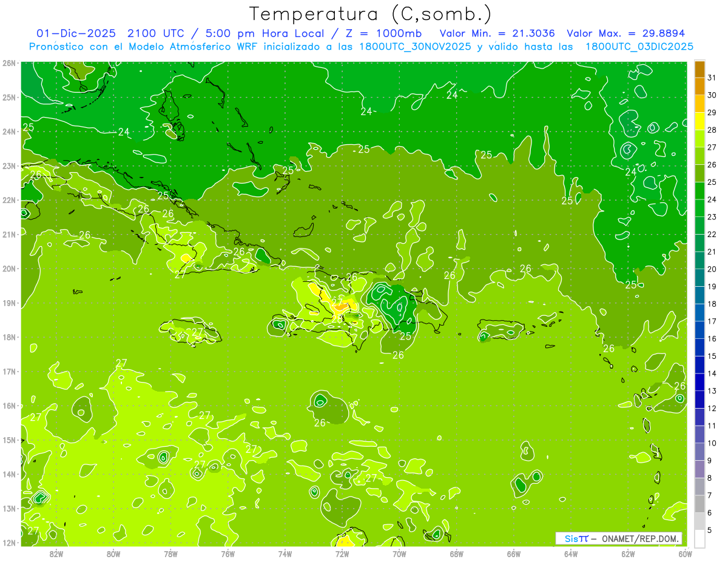Click the 17N latitude axis label
Viewport: 728px width, 562px height.
(9, 372)
